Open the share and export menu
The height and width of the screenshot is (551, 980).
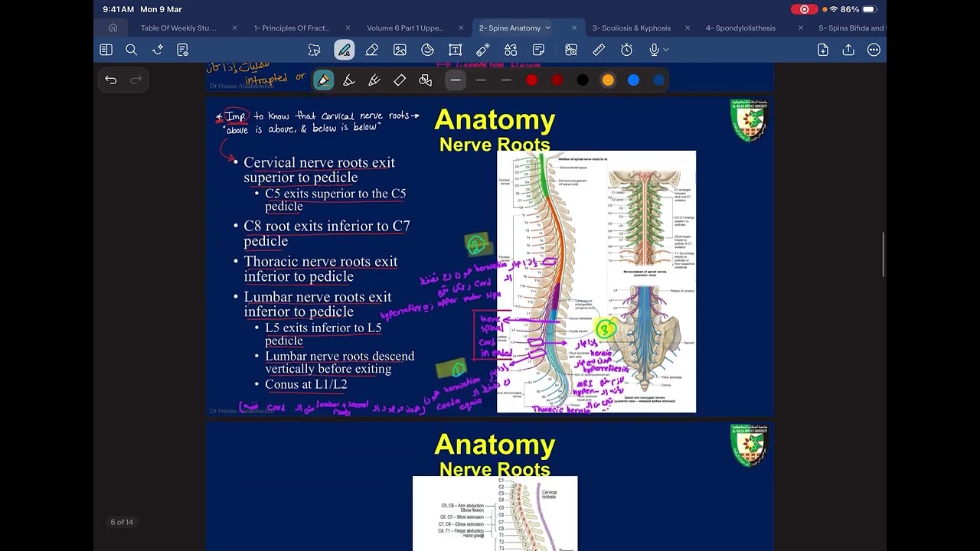point(848,50)
